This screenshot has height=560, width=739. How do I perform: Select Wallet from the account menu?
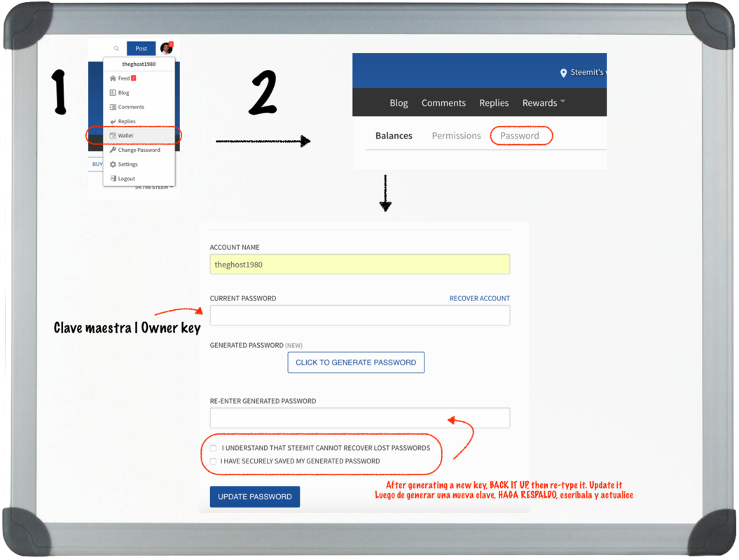click(127, 135)
